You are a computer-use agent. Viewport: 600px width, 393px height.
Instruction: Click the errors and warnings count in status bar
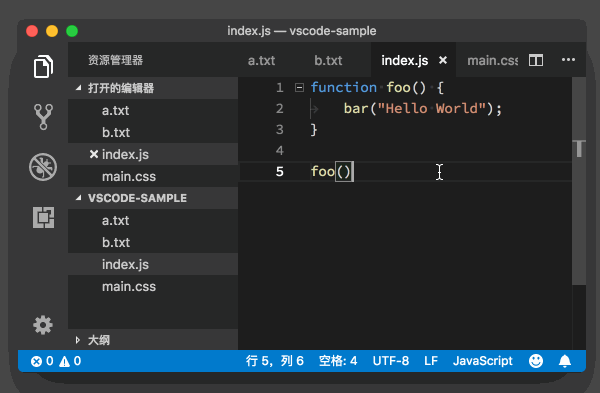coord(56,361)
